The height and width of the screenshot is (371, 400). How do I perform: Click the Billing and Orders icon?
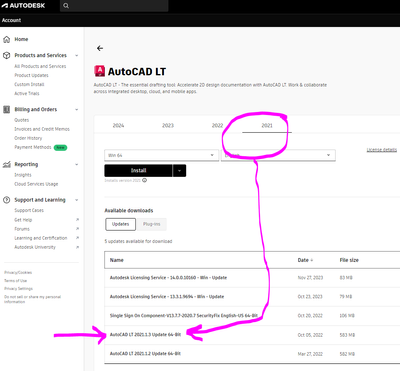coord(6,109)
